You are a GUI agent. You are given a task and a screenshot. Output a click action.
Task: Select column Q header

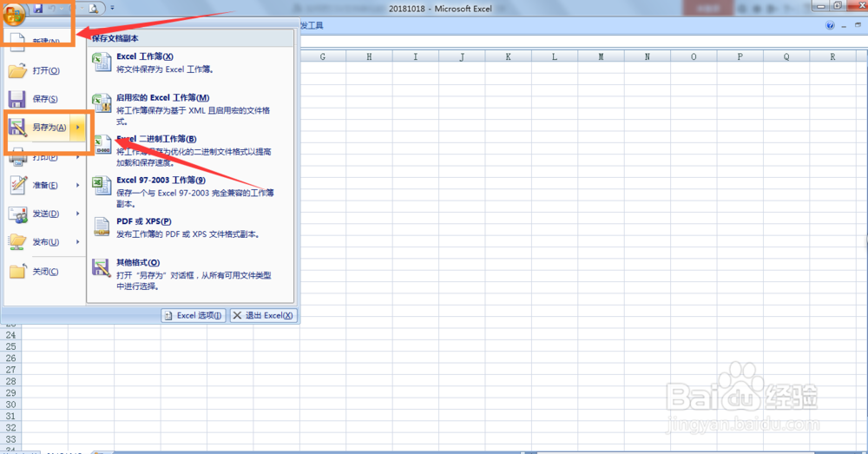click(786, 56)
